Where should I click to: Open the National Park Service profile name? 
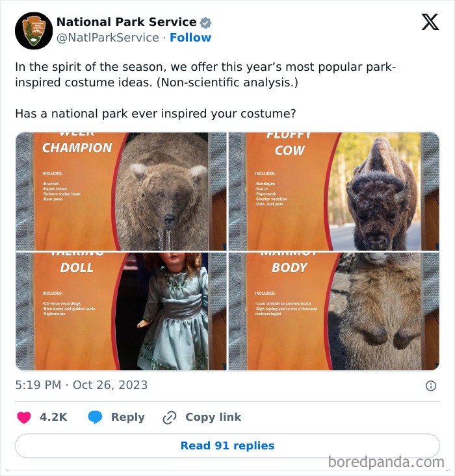coord(127,22)
